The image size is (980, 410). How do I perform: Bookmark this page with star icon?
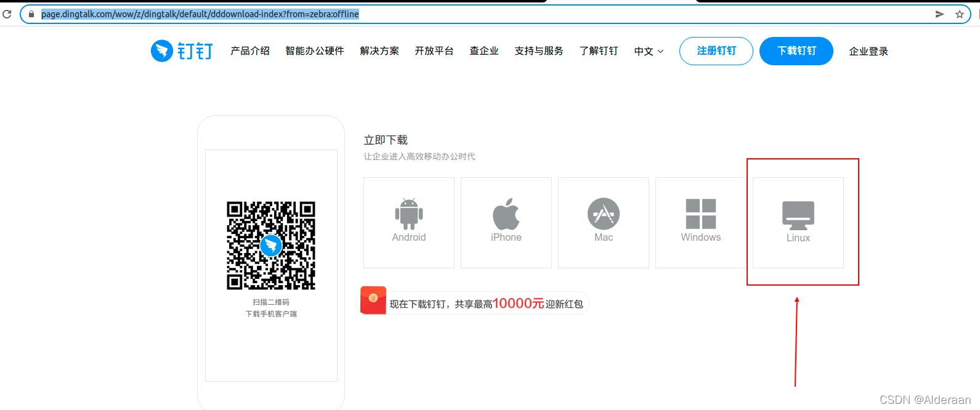tap(959, 14)
